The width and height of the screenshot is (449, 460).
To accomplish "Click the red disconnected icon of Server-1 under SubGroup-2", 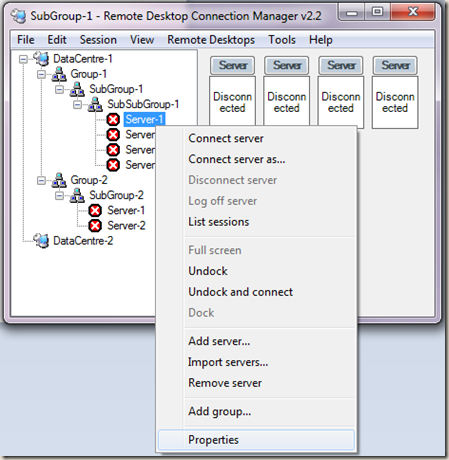I will pyautogui.click(x=95, y=210).
